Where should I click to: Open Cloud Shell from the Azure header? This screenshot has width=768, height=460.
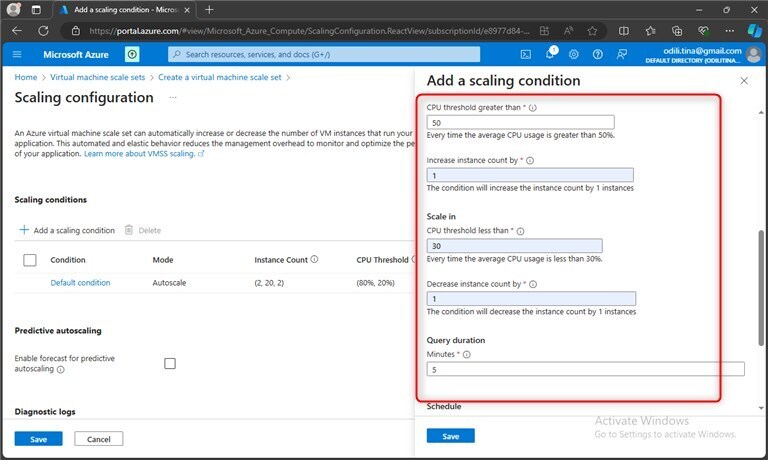pos(526,54)
